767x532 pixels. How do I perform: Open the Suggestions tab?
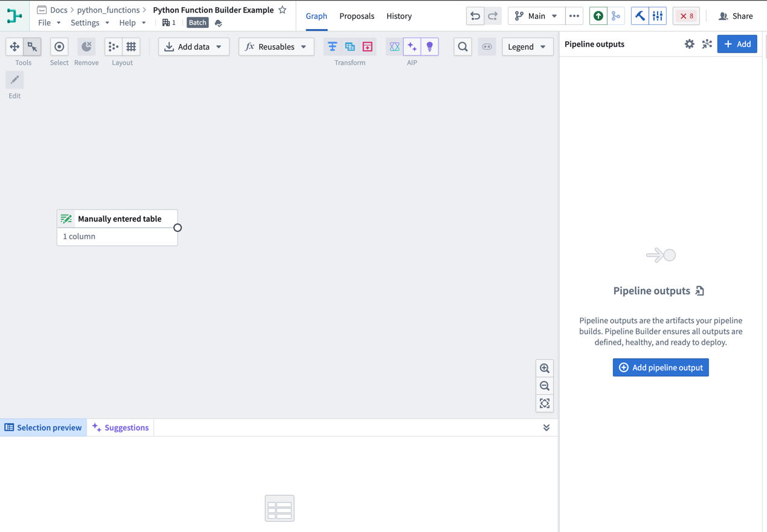coord(120,428)
